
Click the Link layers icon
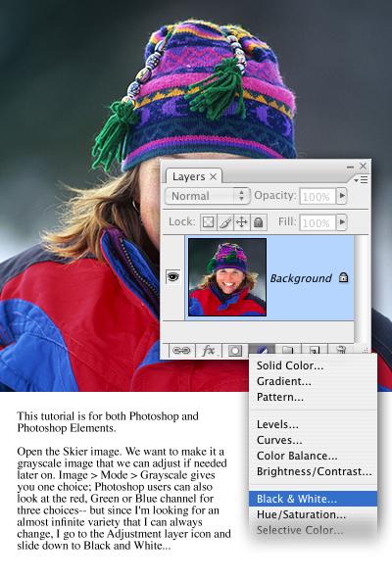pos(181,350)
